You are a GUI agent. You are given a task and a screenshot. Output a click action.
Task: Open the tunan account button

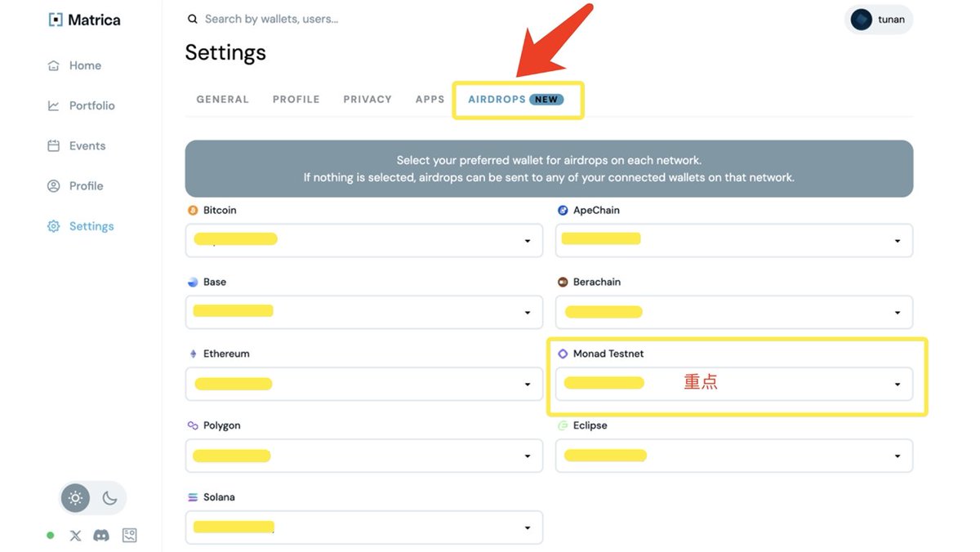click(x=879, y=20)
